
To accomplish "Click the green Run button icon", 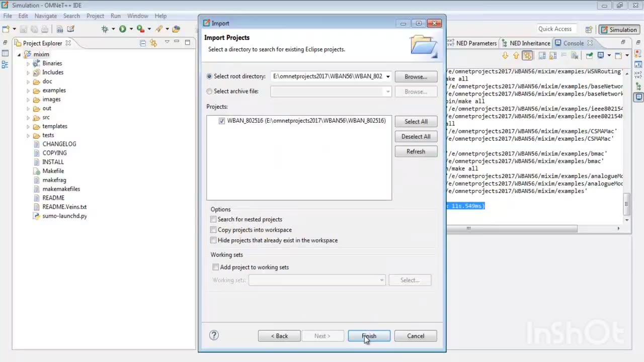I will click(x=122, y=29).
